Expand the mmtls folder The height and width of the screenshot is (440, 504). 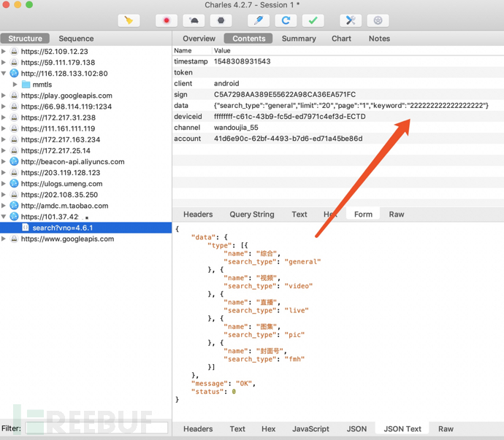click(x=15, y=85)
